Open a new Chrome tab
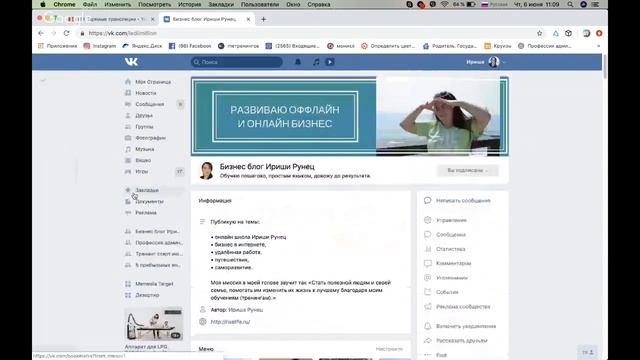This screenshot has width=640, height=360. [x=264, y=19]
